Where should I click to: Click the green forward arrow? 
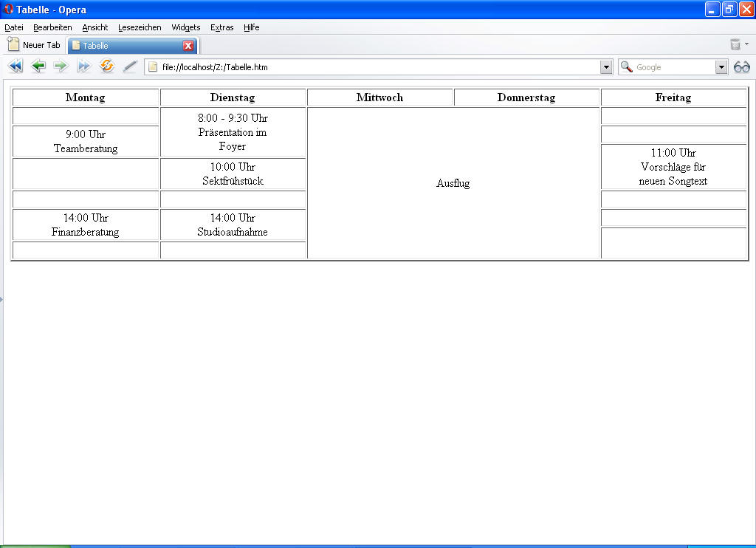[61, 66]
